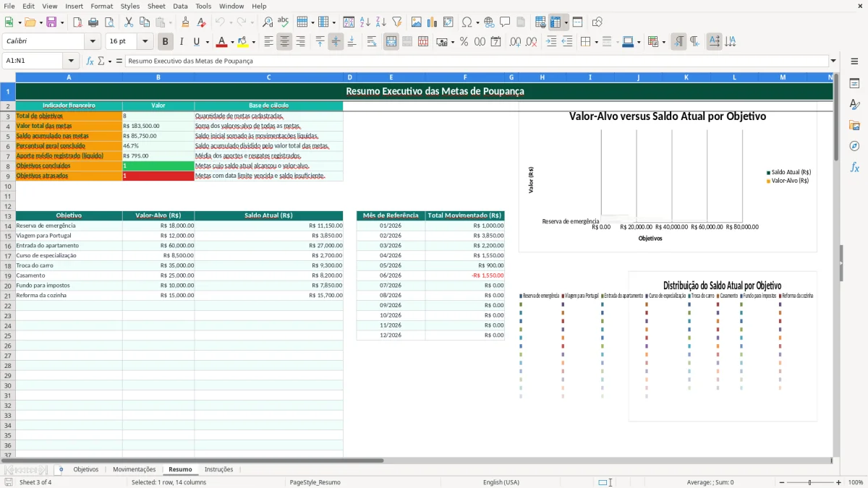This screenshot has height=488, width=868.
Task: Sort ascending using toolbar icon
Action: [x=365, y=22]
